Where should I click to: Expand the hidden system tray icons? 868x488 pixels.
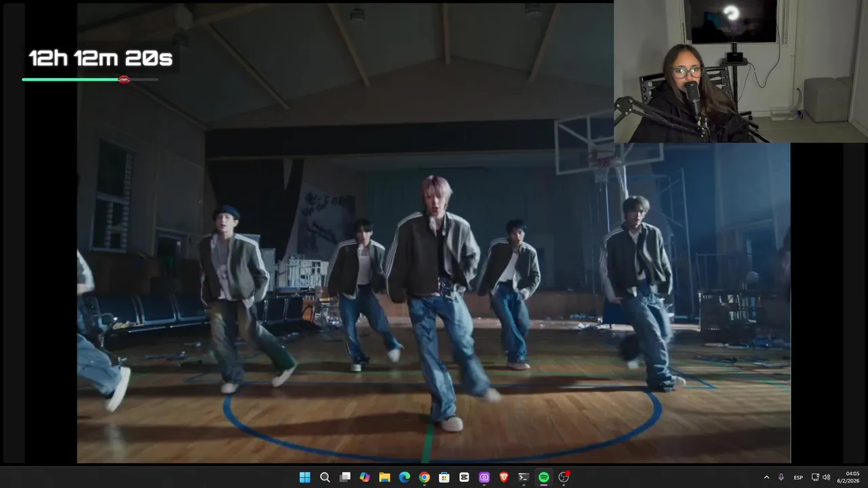[767, 477]
